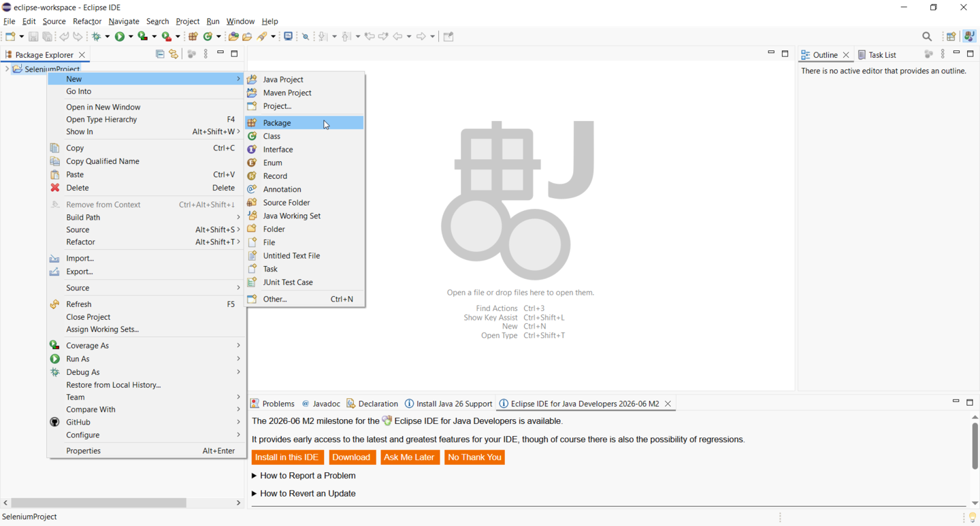Toggle Pin Editor in the toolbar
980x526 pixels.
click(448, 37)
